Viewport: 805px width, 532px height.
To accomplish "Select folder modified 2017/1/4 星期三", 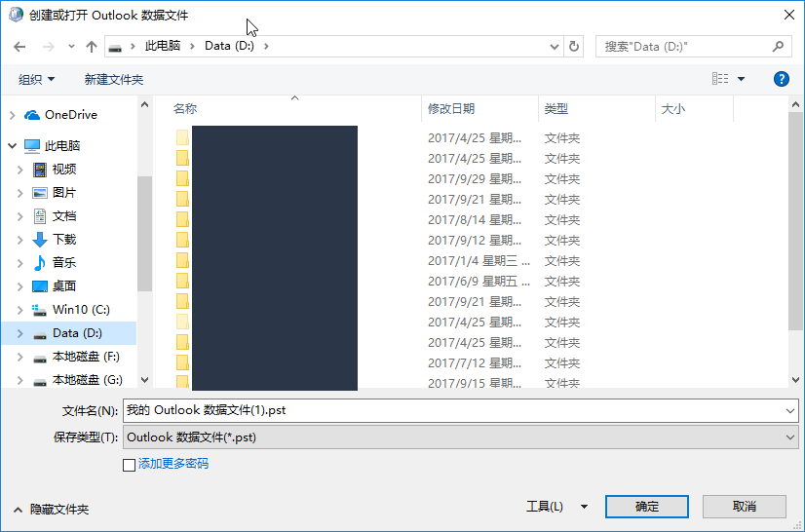I will [378, 261].
